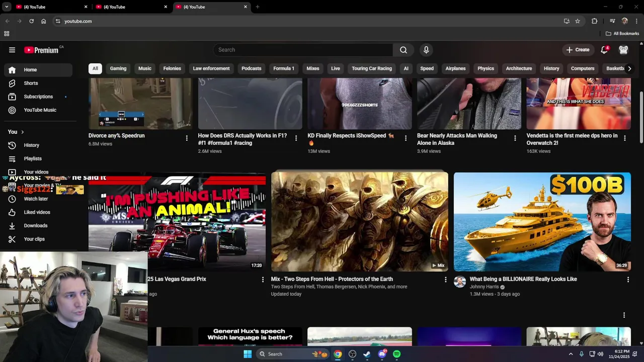Open Playlists in sidebar
The image size is (644, 362).
tap(38, 158)
